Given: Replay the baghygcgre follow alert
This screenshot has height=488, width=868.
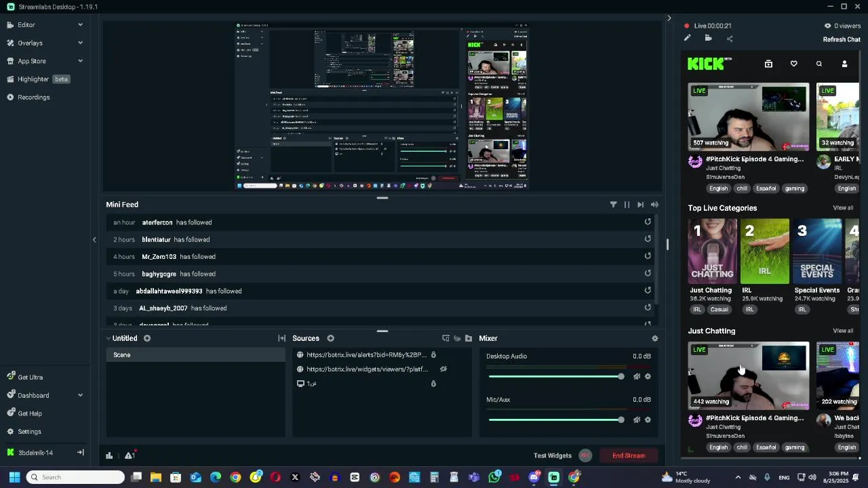Looking at the screenshot, I should [x=648, y=273].
